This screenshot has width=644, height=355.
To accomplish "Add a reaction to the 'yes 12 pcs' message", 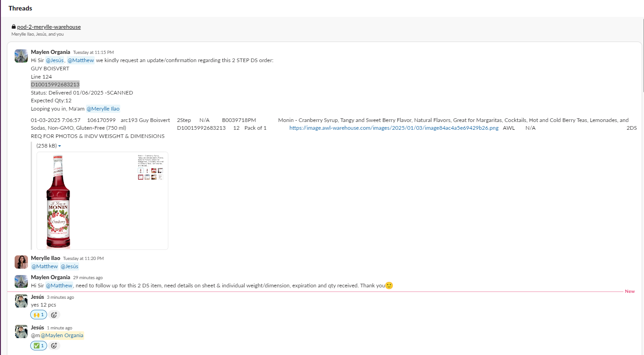I will (x=54, y=315).
